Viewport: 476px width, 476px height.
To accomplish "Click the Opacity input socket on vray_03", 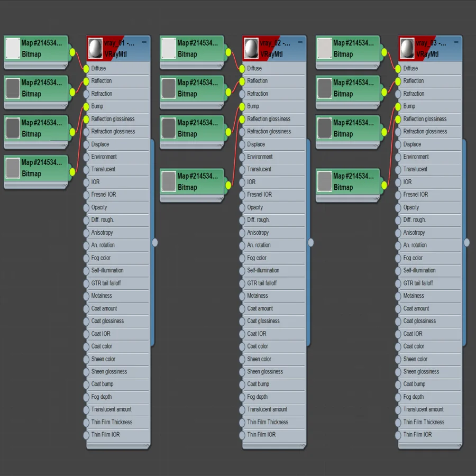I will point(398,208).
